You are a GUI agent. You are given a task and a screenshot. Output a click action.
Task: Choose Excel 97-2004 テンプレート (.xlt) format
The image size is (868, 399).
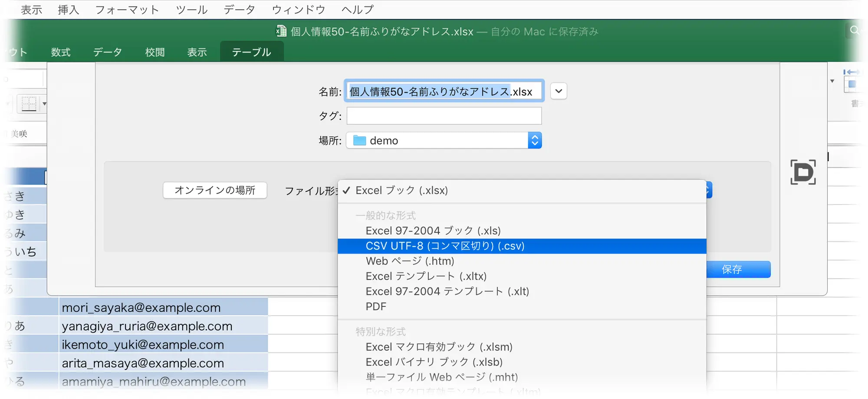522,291
